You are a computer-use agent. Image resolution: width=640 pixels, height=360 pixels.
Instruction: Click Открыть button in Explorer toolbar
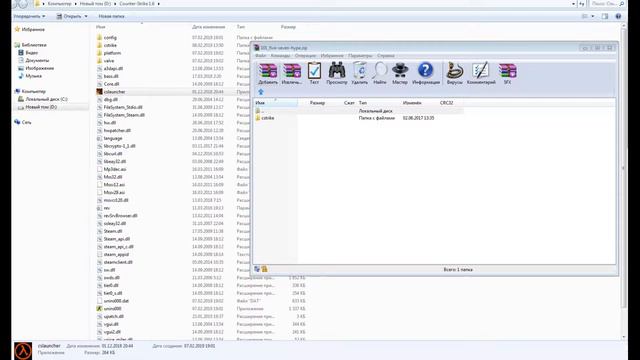coord(69,16)
